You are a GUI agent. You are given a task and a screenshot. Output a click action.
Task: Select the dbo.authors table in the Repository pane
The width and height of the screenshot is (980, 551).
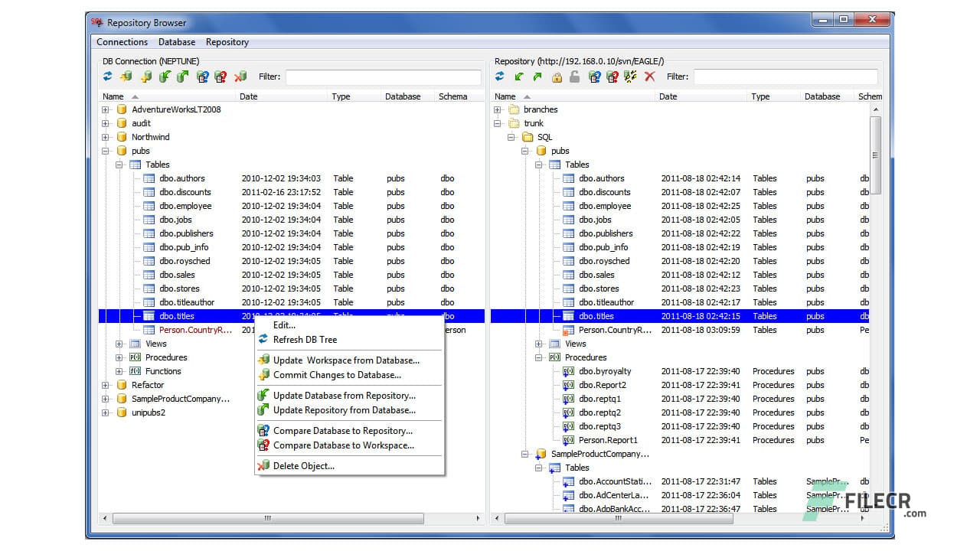click(603, 178)
